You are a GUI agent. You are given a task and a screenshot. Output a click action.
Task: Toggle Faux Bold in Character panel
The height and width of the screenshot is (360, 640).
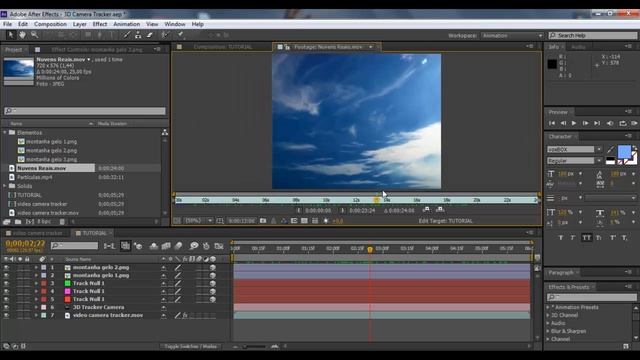pos(560,238)
